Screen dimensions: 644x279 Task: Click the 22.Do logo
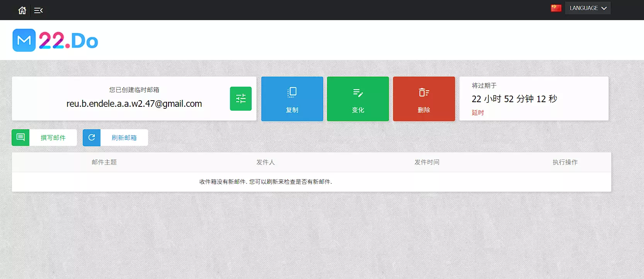(x=55, y=40)
